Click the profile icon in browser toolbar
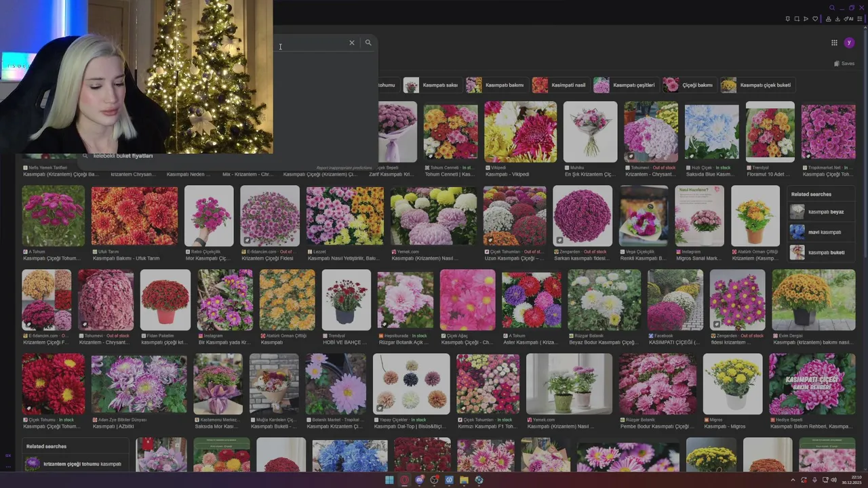868x488 pixels. (x=829, y=18)
